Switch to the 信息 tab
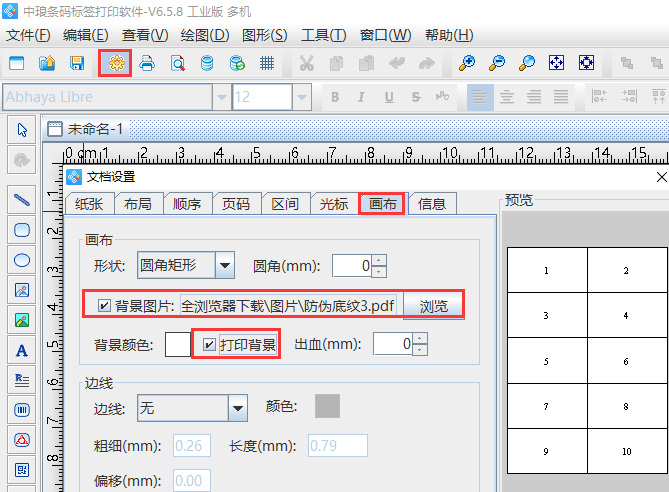Image resolution: width=669 pixels, height=492 pixels. pyautogui.click(x=432, y=204)
